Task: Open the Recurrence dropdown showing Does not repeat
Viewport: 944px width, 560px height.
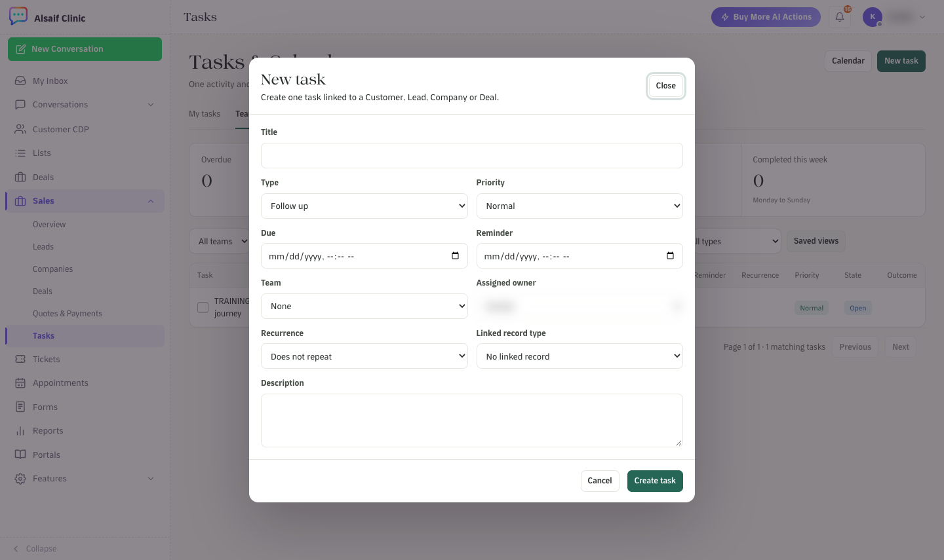Action: point(364,356)
